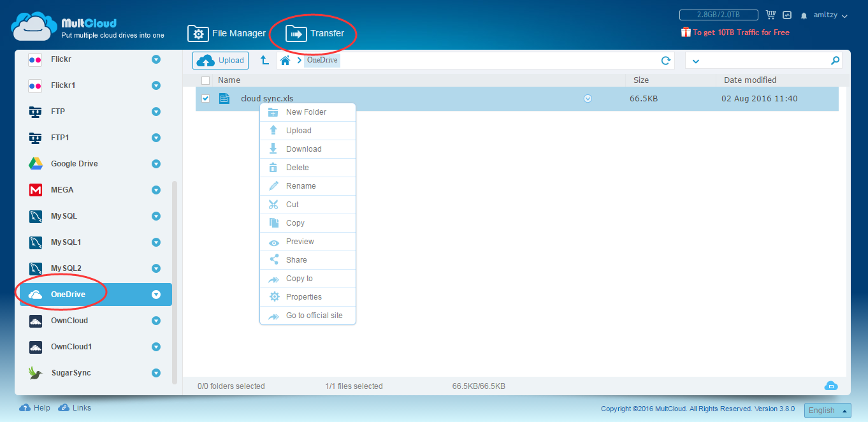Toggle the select-all checkbox in header

click(x=205, y=80)
